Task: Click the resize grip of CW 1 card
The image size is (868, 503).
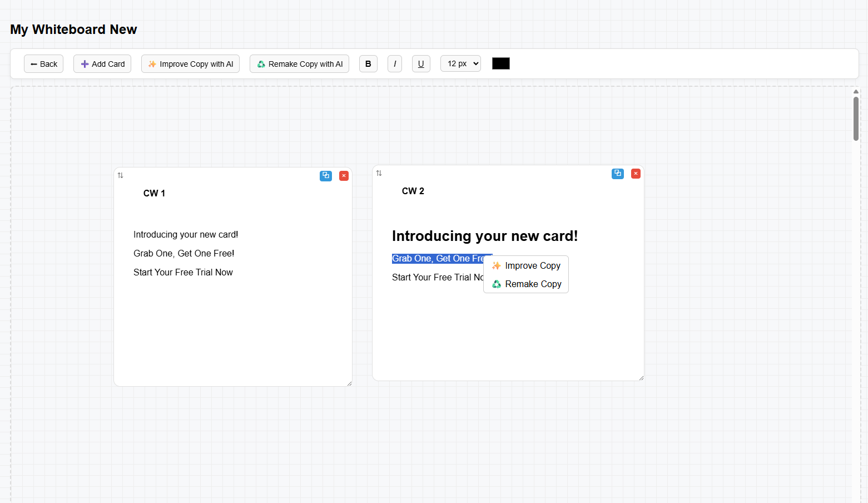Action: tap(349, 383)
